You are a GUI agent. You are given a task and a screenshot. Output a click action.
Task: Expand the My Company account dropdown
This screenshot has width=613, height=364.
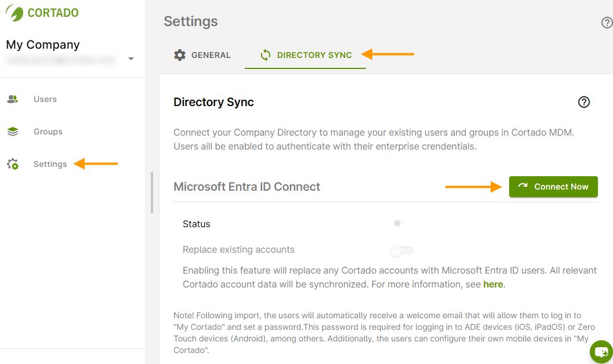click(x=131, y=59)
